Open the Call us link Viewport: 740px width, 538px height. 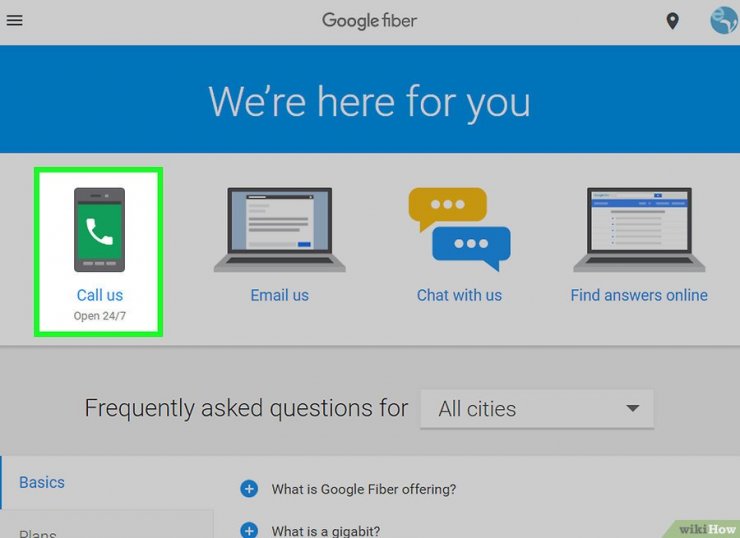100,295
